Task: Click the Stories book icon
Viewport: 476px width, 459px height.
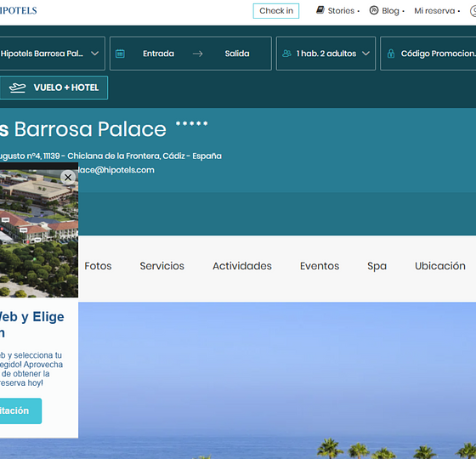Action: (x=320, y=10)
